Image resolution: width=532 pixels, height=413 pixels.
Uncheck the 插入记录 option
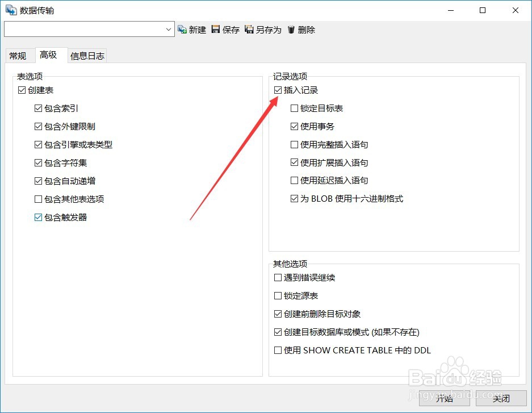coord(278,90)
